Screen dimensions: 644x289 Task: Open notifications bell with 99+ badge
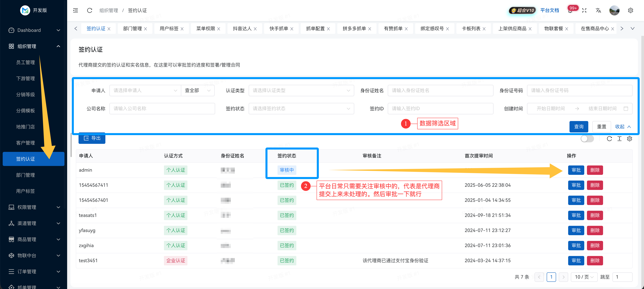click(x=570, y=11)
